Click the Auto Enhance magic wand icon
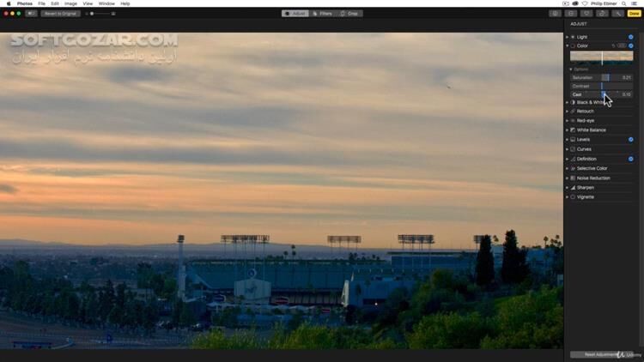 [617, 13]
